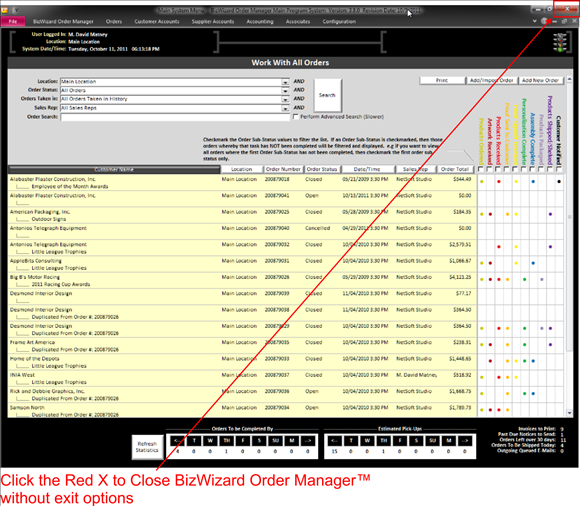This screenshot has height=506, width=580.
Task: Open Supplier Accounts menu
Action: click(213, 21)
